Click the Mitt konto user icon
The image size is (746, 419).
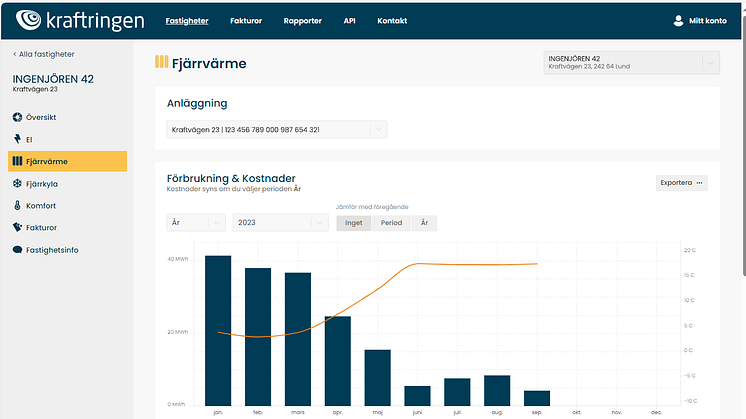(679, 20)
